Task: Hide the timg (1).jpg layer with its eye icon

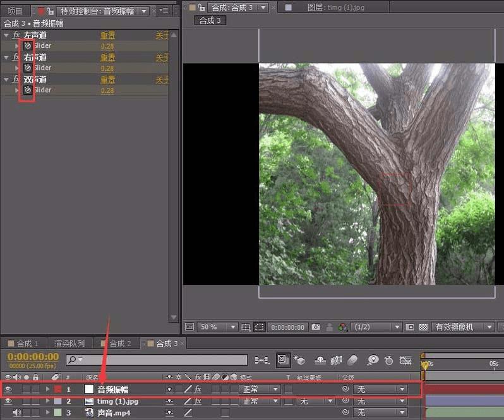Action: tap(8, 401)
